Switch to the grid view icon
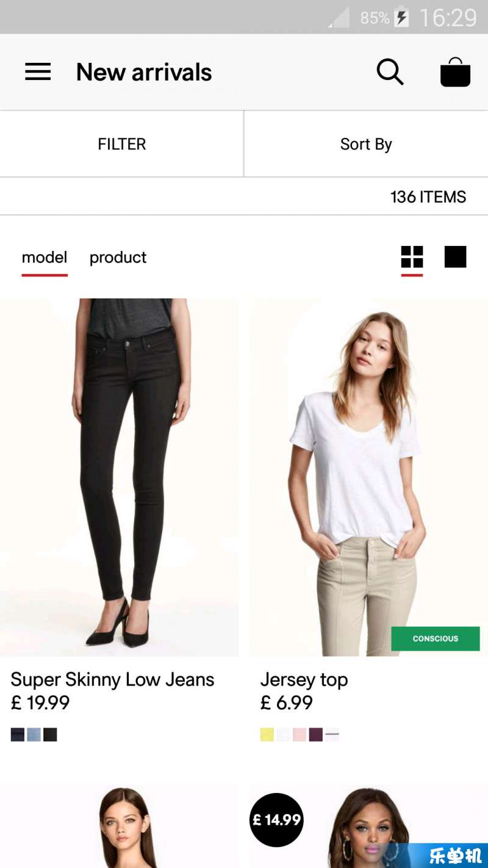 [x=412, y=257]
